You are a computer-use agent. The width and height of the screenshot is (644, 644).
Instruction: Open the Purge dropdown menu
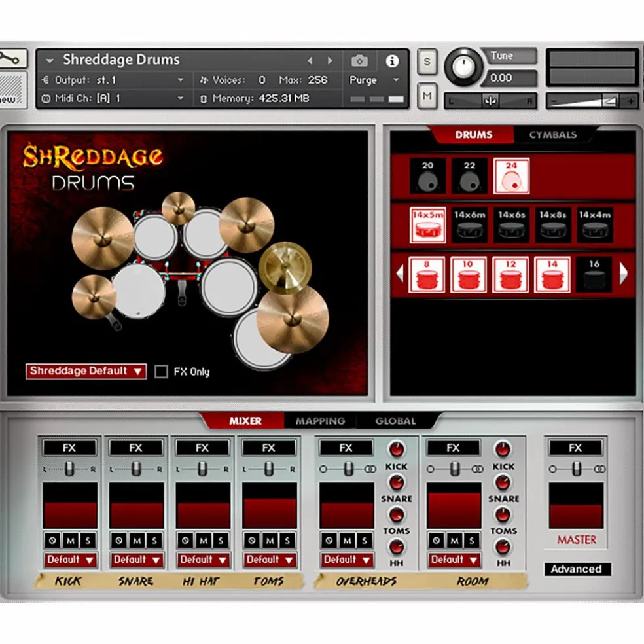pyautogui.click(x=374, y=80)
